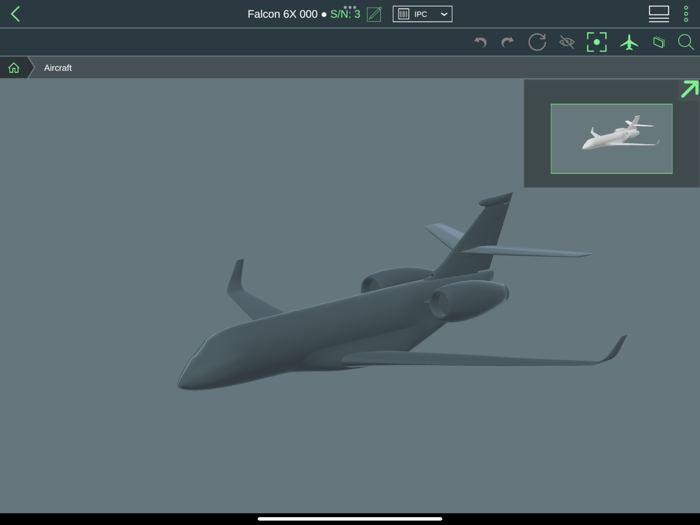
Task: Select the airplane view icon
Action: 629,42
